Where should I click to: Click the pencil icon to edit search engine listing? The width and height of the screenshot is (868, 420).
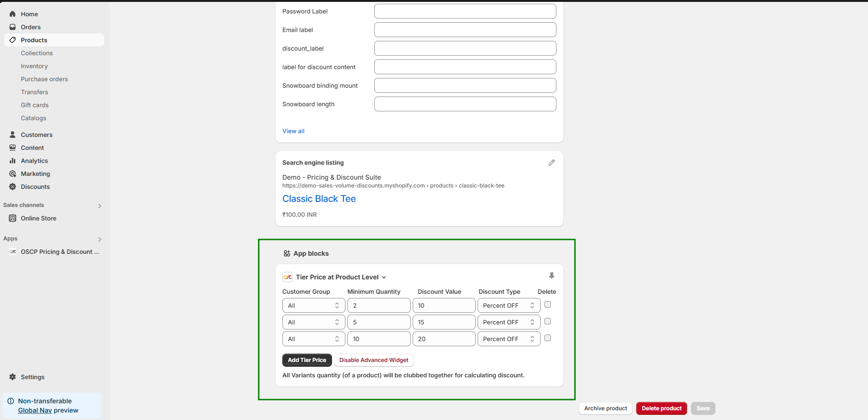(x=551, y=162)
